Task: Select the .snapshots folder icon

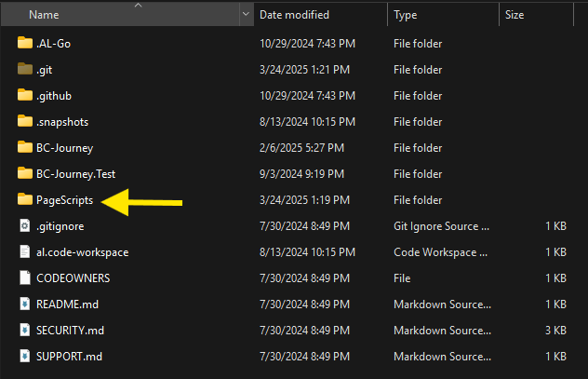Action: (25, 121)
